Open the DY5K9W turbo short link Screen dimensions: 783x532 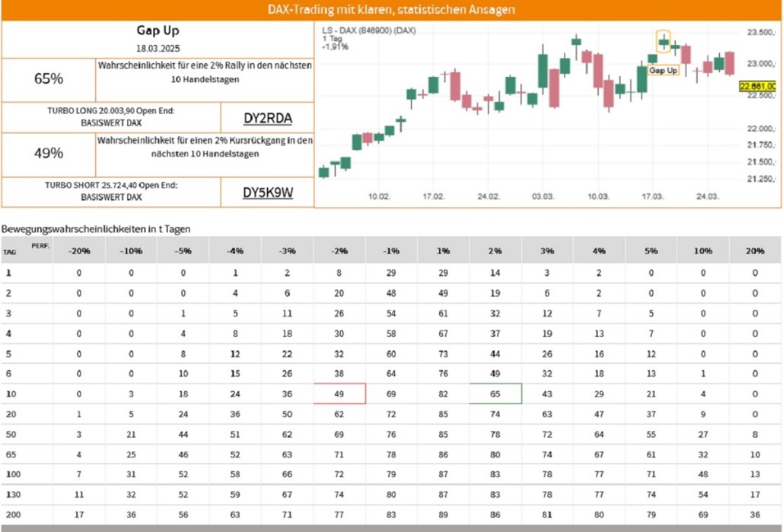(268, 193)
